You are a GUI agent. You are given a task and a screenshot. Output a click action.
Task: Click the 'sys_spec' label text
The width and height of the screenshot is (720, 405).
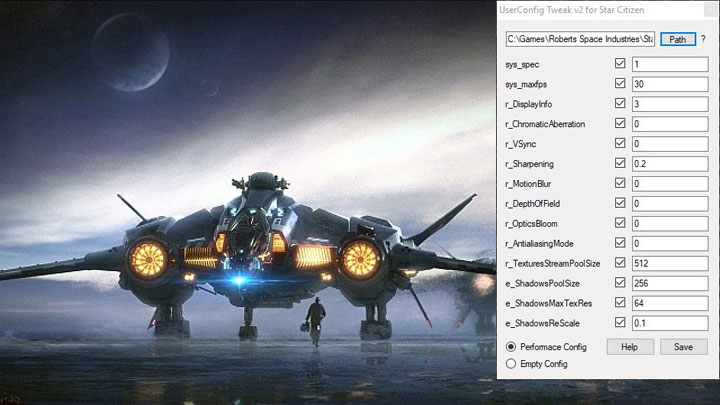(522, 65)
